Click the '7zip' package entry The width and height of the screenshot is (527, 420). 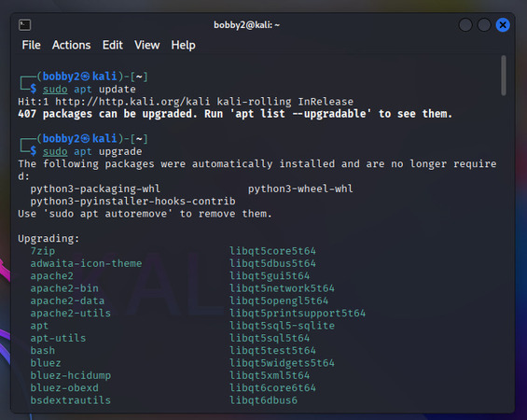tap(43, 251)
